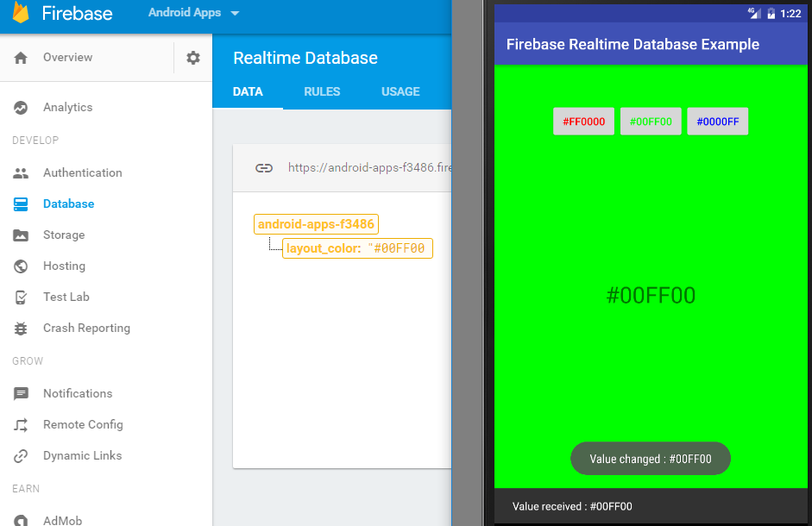Tap the 'Value changed : #00FF00' toast

pyautogui.click(x=651, y=459)
